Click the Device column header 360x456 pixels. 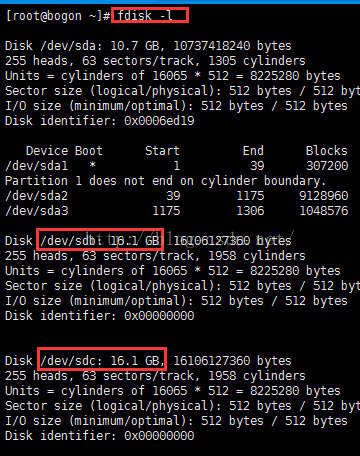pos(47,151)
